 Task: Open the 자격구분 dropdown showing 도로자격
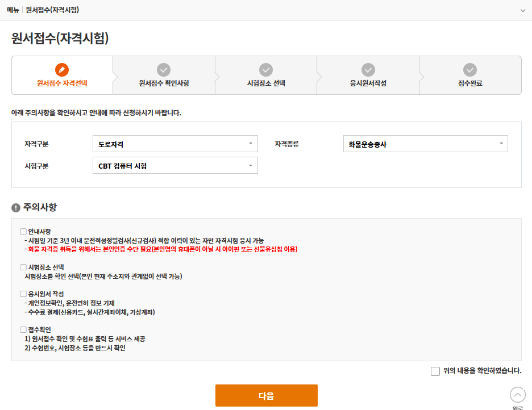click(x=175, y=144)
